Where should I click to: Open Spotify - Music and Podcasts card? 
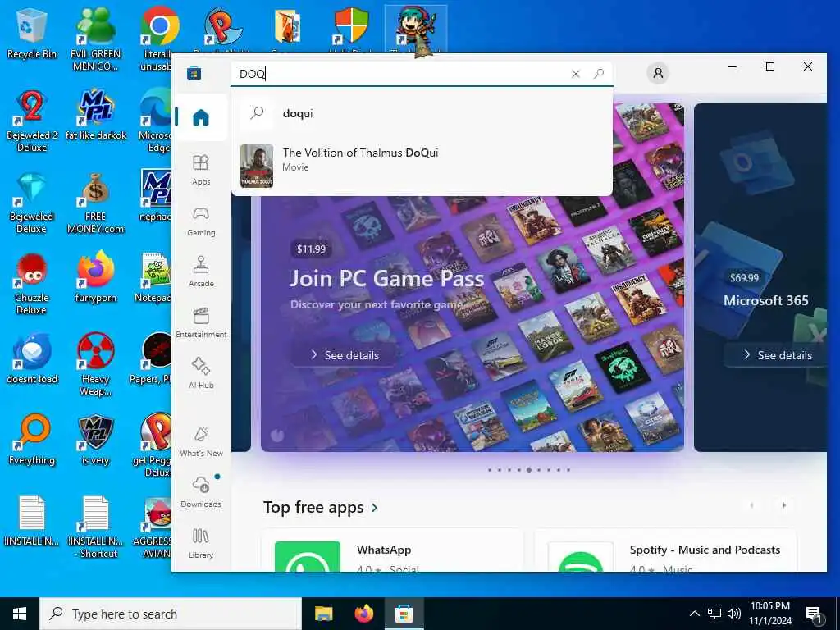coord(665,550)
